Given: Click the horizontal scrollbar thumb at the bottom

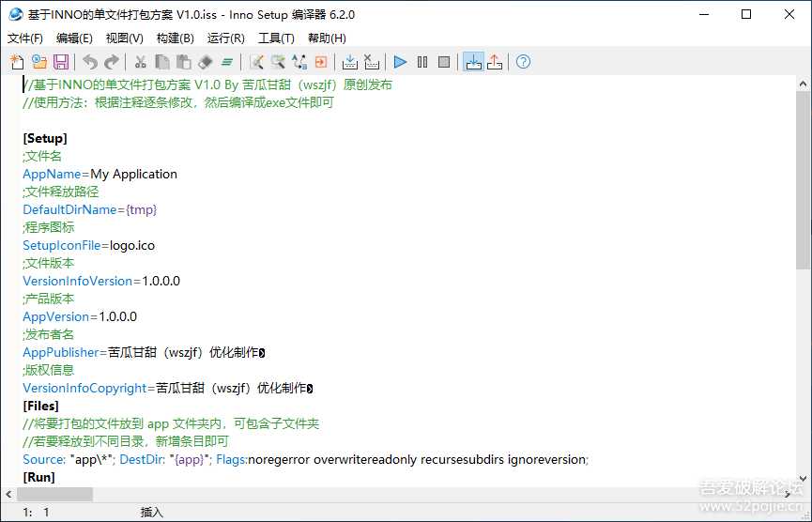Looking at the screenshot, I should (x=56, y=494).
